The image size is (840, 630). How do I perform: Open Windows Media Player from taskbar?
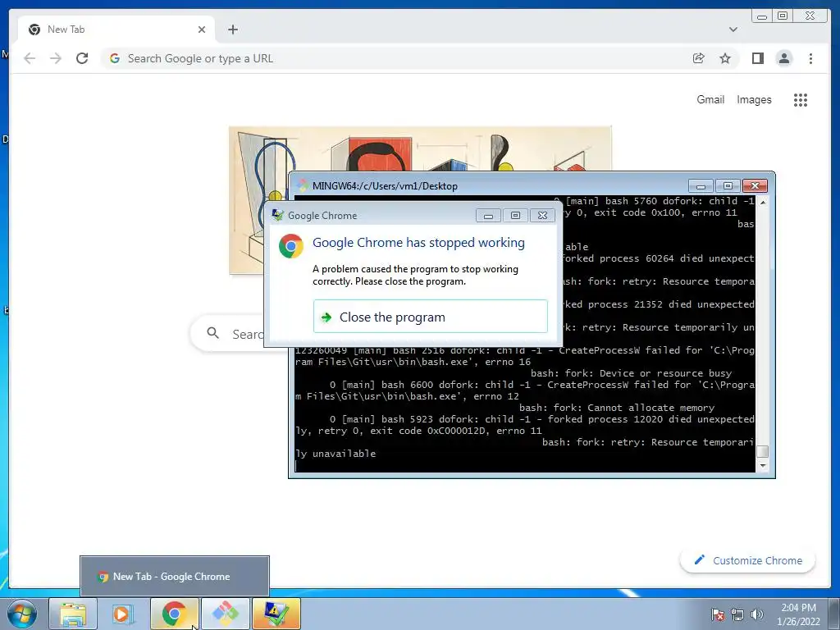(x=123, y=614)
